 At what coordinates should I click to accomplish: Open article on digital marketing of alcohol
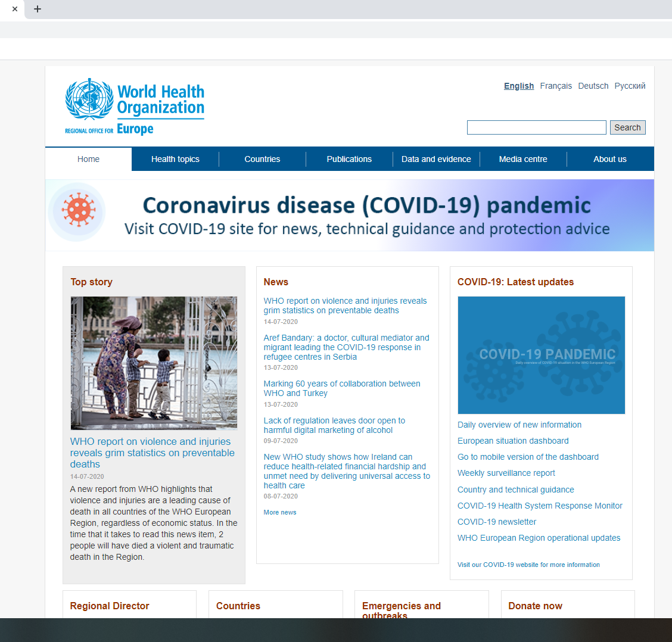tap(334, 425)
